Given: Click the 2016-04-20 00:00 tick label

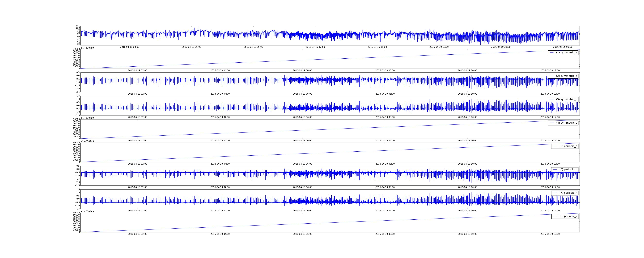Looking at the screenshot, I should click(562, 47).
